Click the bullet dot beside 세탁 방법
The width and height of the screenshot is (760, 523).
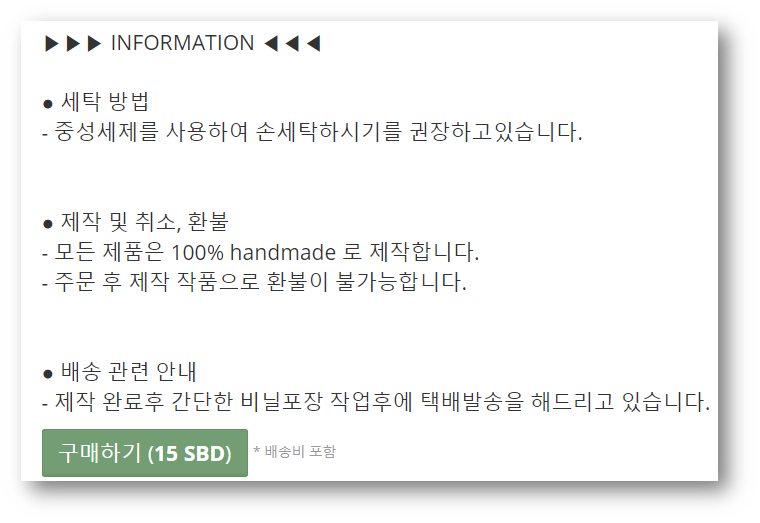pos(48,104)
